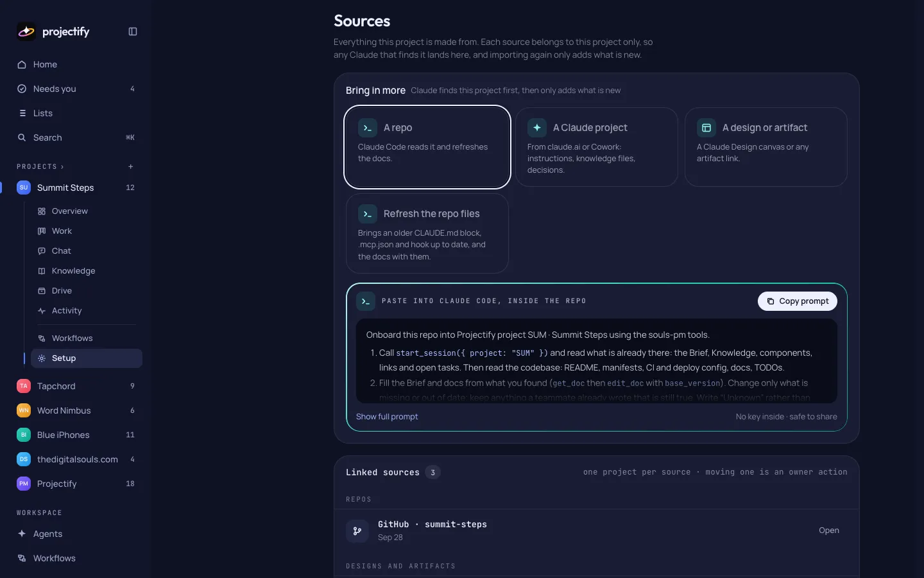Choose the A design or artifact card
The image size is (924, 578).
tap(766, 147)
